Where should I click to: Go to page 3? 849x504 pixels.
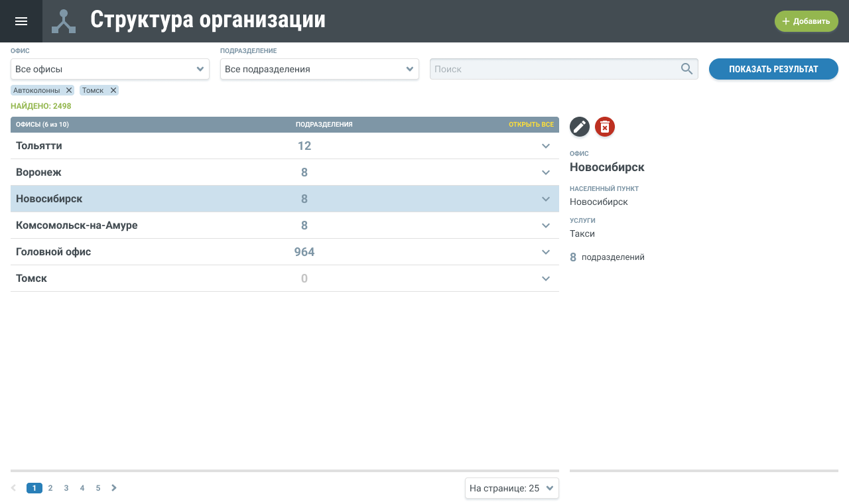66,488
